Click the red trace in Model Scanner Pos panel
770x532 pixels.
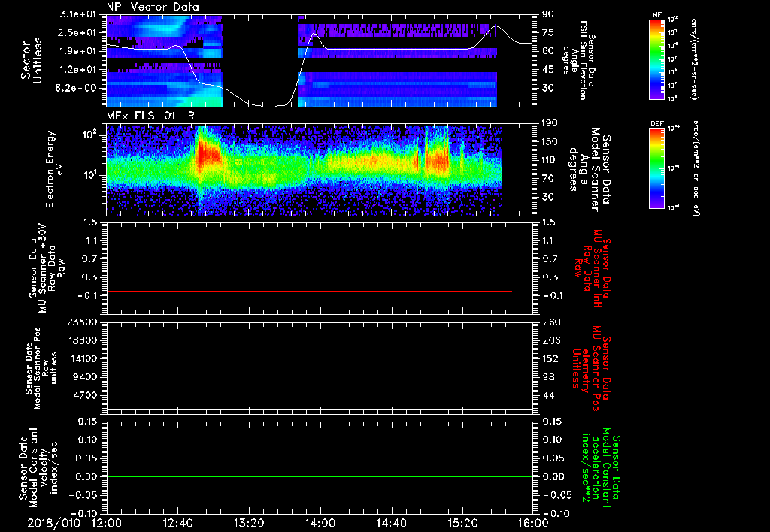tap(309, 382)
